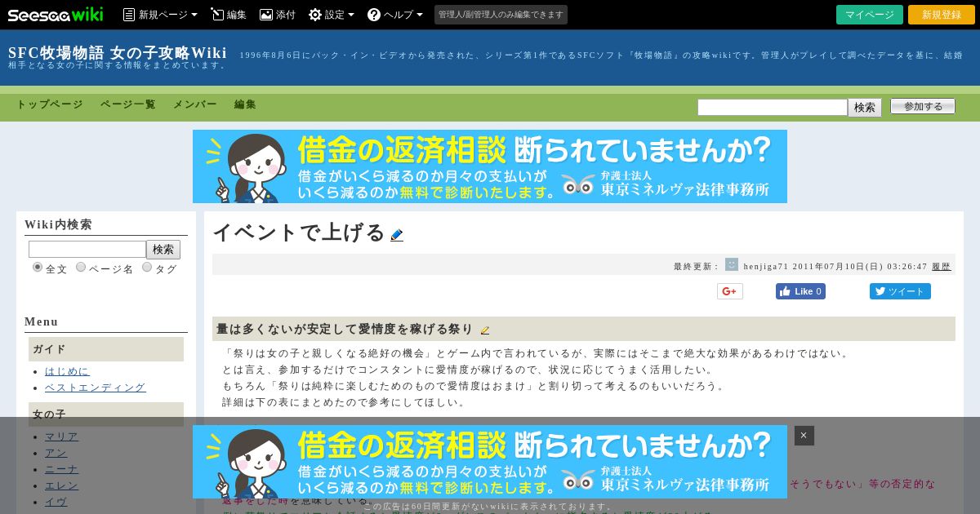
Task: Select the 全文 radio button
Action: pos(38,267)
